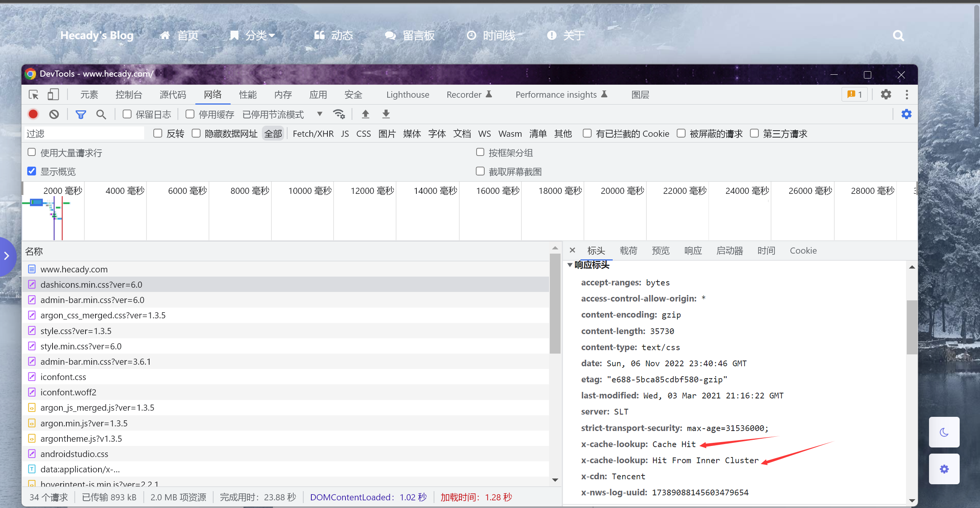Open the 响应 tab in request details
The image size is (980, 508).
[x=693, y=251]
